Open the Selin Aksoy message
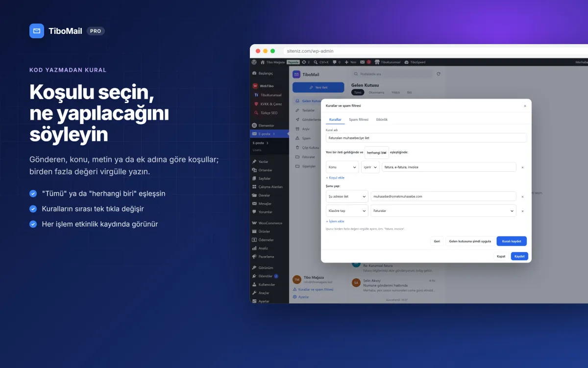The width and height of the screenshot is (588, 368). click(393, 285)
